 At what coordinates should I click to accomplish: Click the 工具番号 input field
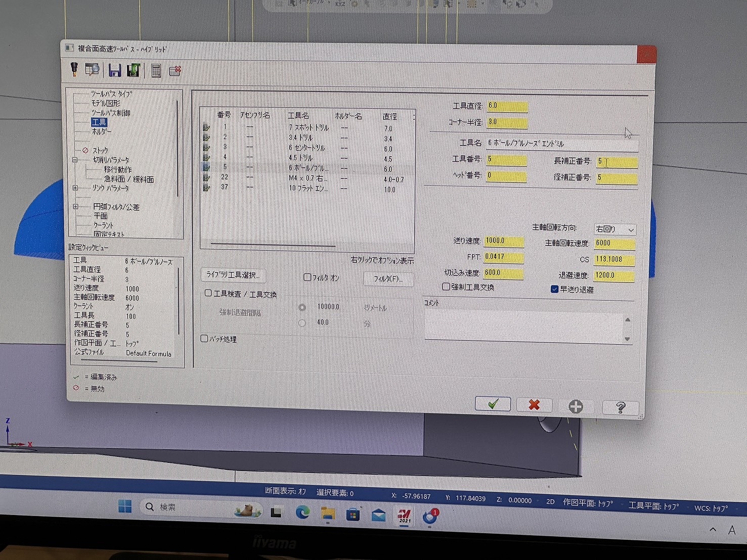[x=506, y=160]
